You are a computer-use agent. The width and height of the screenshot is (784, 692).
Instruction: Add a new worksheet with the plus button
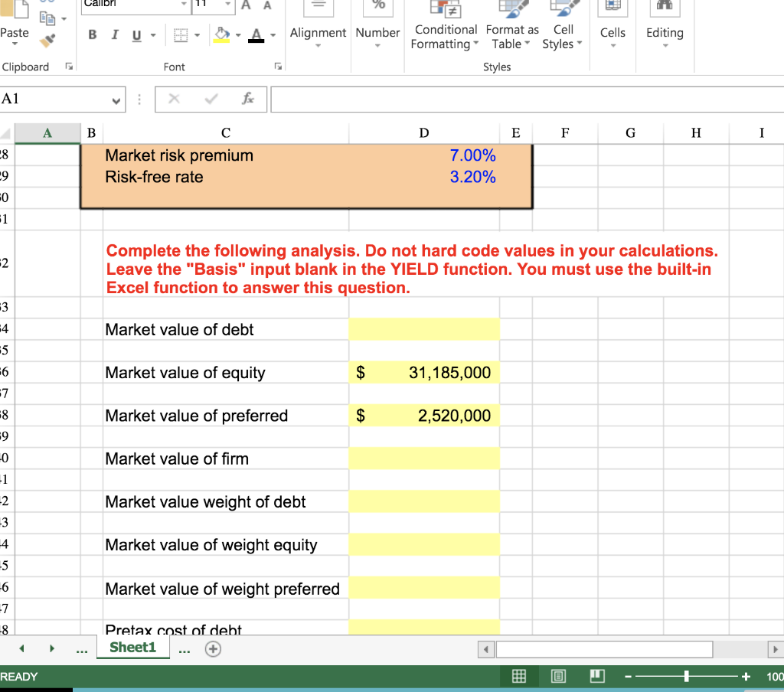click(x=213, y=648)
